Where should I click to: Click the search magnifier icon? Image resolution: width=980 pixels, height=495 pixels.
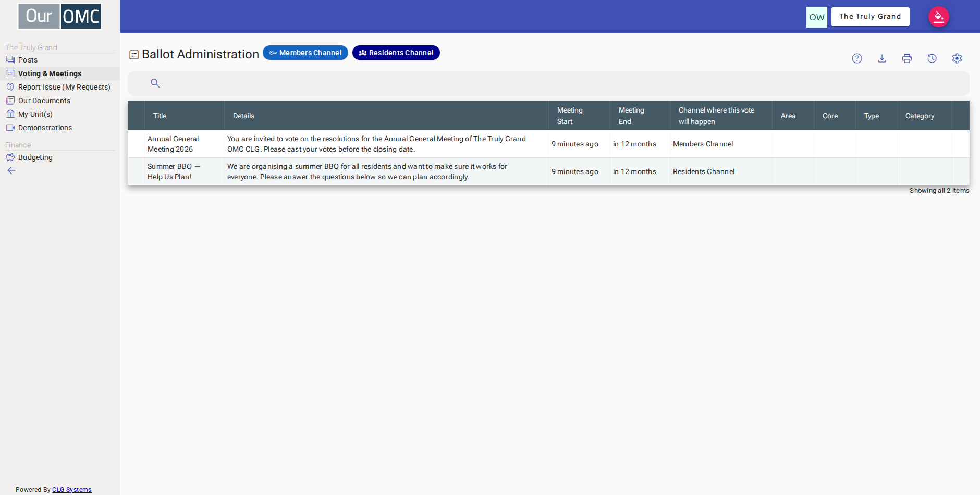[x=155, y=83]
